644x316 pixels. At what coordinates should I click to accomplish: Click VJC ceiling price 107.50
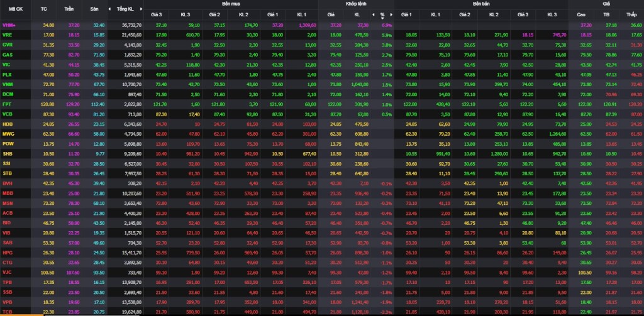(x=72, y=272)
